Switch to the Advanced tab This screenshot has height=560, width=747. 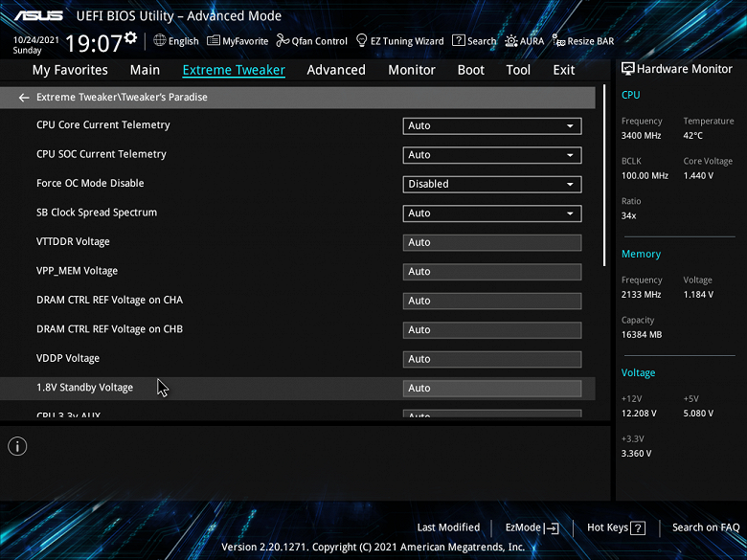[336, 70]
